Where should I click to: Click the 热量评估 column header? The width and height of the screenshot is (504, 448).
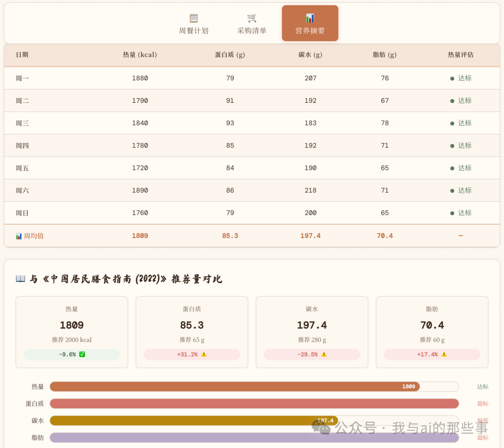[x=461, y=55]
